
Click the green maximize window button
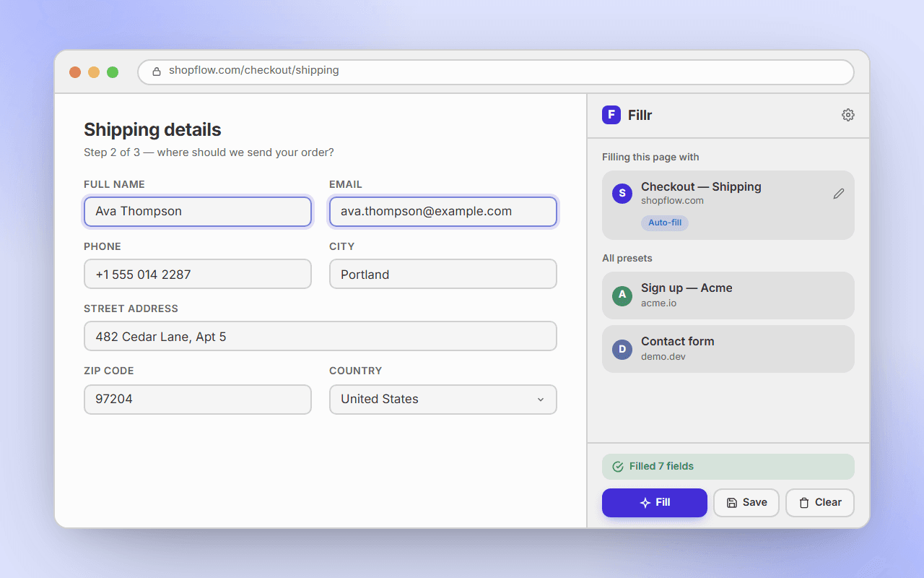(x=113, y=72)
